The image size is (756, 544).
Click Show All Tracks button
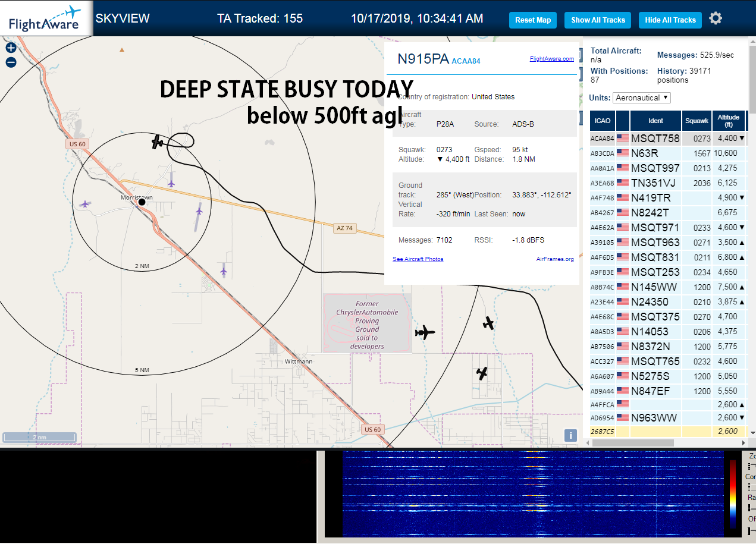click(598, 20)
